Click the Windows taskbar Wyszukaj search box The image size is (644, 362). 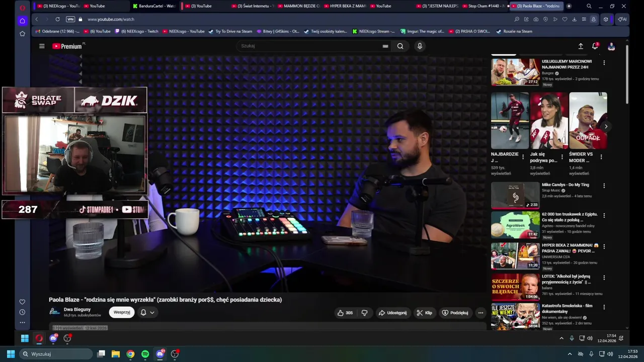[56, 354]
